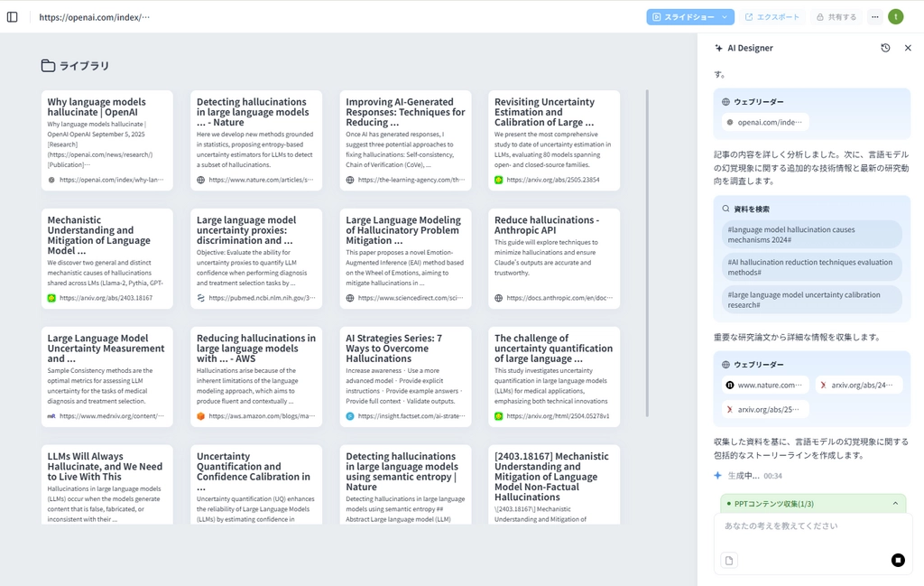
Task: Collapse the PPTコンテンツ収集 progress section
Action: point(895,503)
